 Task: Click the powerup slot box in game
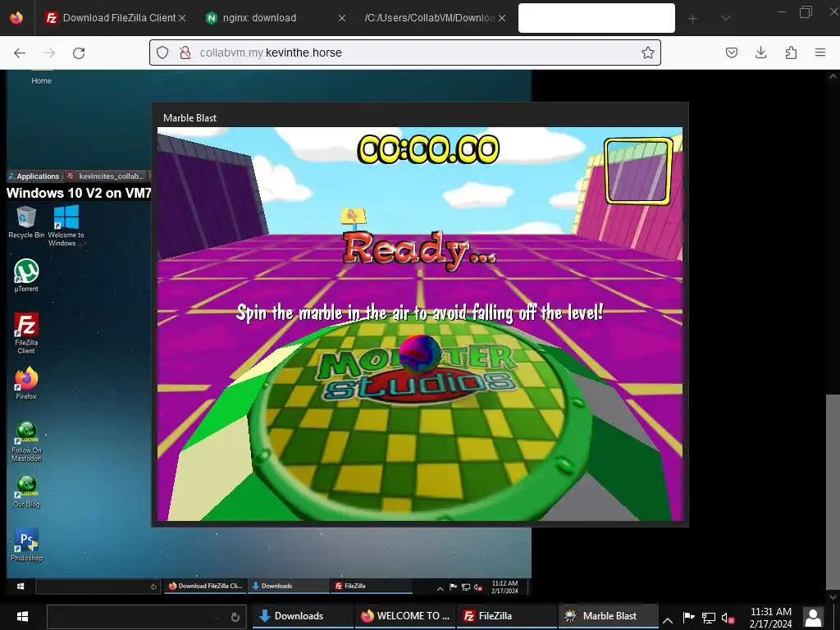pyautogui.click(x=637, y=171)
